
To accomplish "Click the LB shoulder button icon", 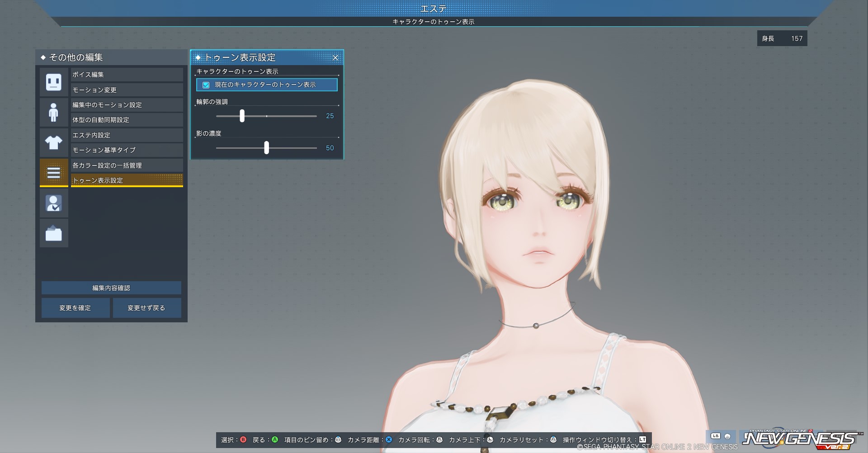I will pos(715,436).
